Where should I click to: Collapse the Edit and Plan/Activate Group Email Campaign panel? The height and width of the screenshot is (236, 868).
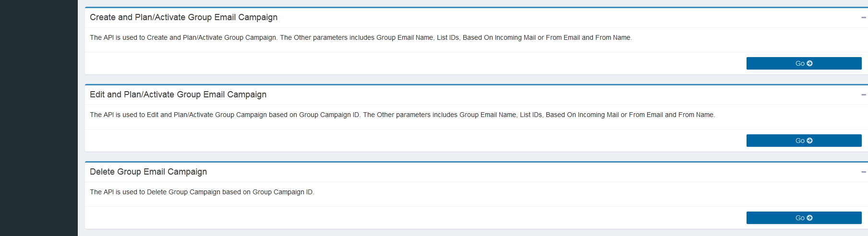click(x=863, y=95)
